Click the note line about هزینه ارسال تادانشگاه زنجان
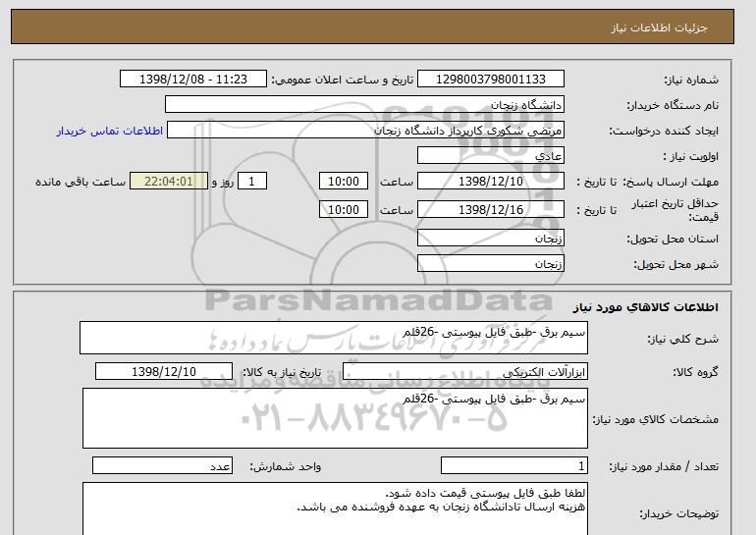Screen dimensions: 756x535 (441, 507)
